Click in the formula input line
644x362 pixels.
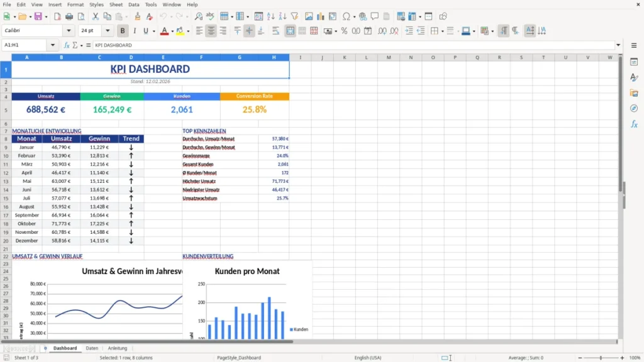click(353, 45)
